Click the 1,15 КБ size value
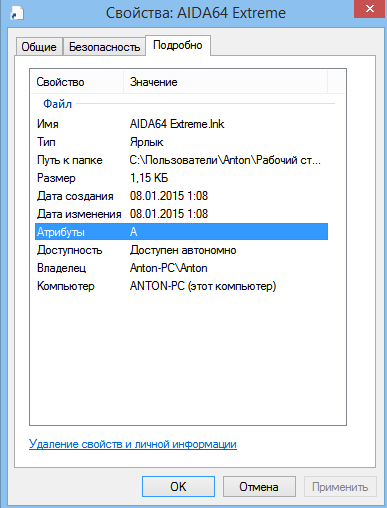This screenshot has height=508, width=387. (x=149, y=178)
